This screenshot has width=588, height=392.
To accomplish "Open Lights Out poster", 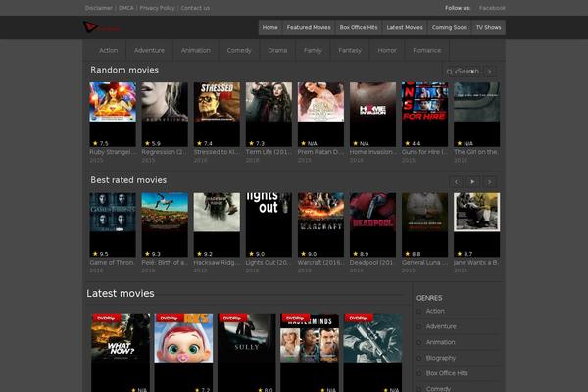I will coord(269,224).
